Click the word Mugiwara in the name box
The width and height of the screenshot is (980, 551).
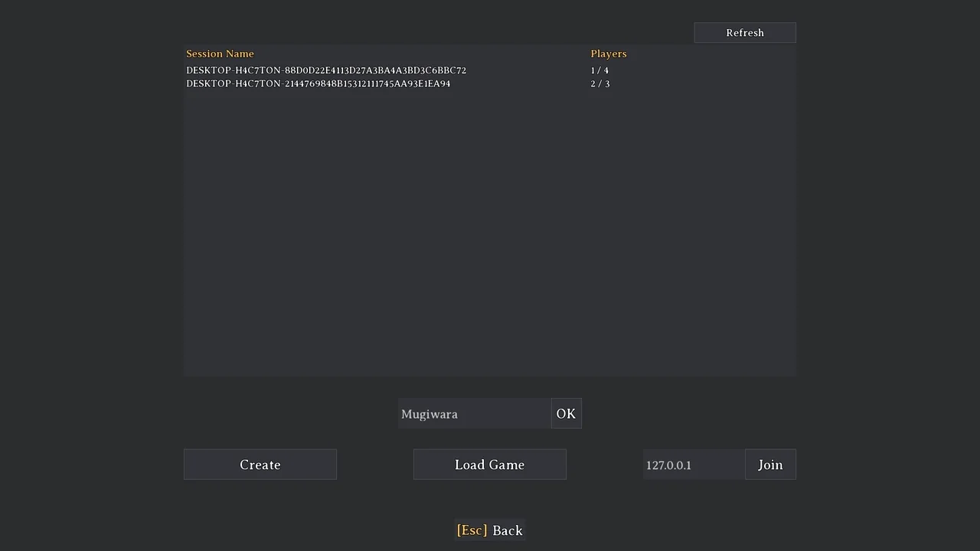pos(430,414)
